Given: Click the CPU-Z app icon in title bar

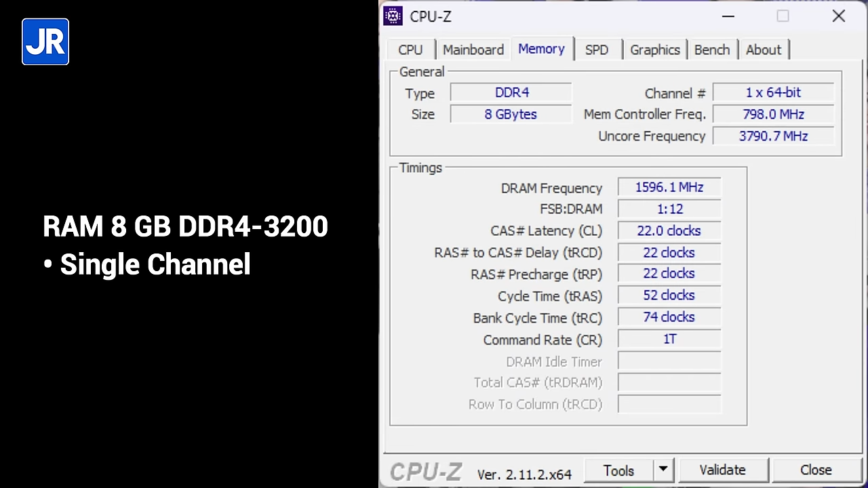Looking at the screenshot, I should (x=393, y=16).
